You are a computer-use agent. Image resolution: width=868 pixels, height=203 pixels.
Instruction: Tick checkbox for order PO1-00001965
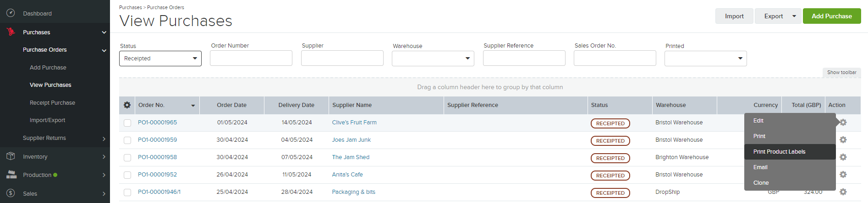click(x=127, y=123)
